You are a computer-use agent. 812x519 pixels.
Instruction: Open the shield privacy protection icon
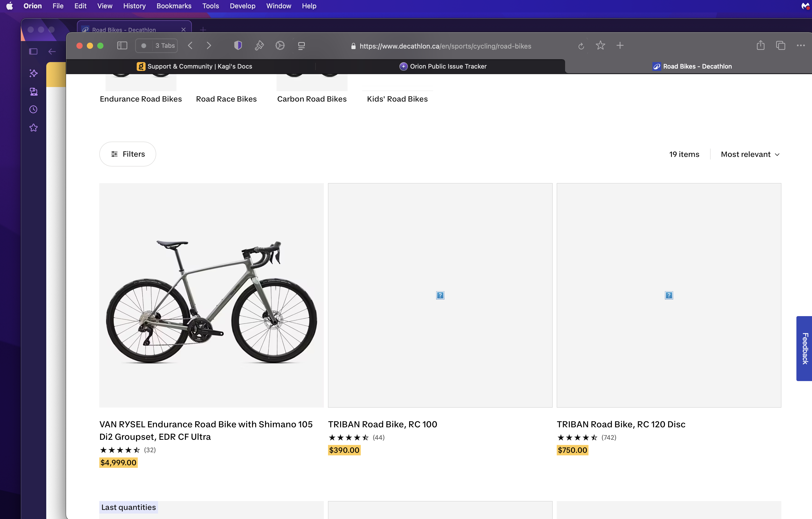pyautogui.click(x=238, y=45)
